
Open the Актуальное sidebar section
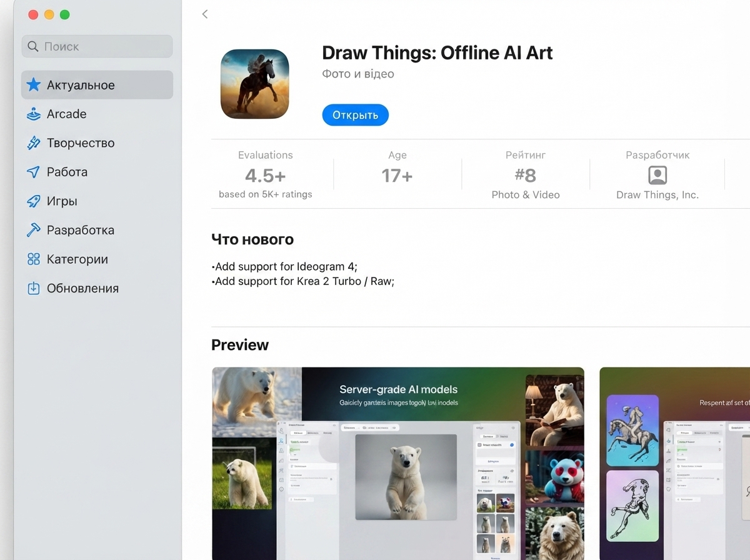click(97, 85)
